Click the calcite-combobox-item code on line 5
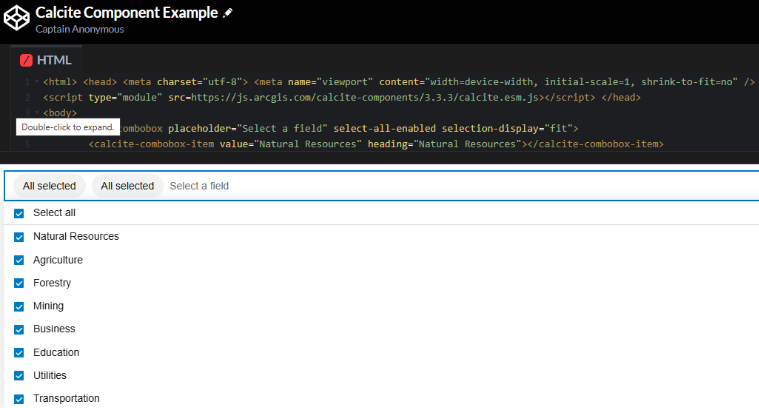This screenshot has width=759, height=408. click(x=376, y=144)
